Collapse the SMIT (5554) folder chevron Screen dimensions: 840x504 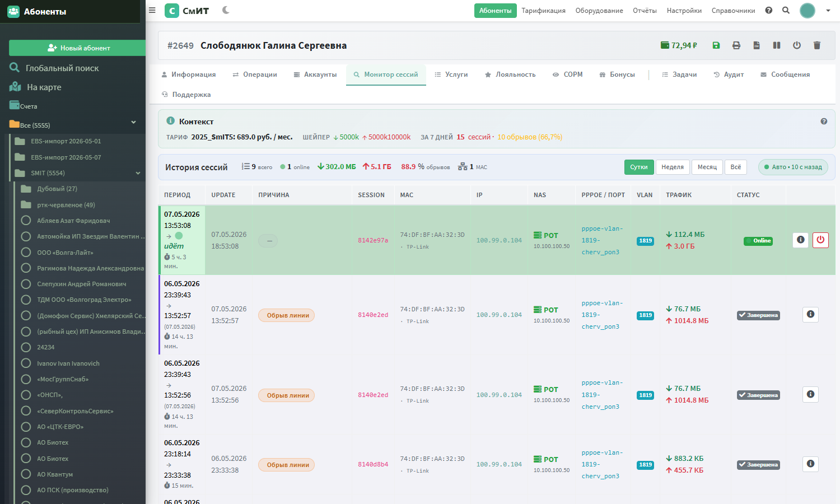[138, 173]
